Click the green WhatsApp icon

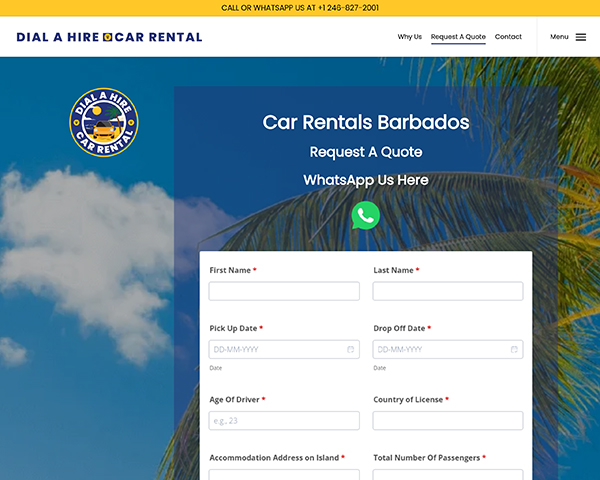click(x=365, y=216)
